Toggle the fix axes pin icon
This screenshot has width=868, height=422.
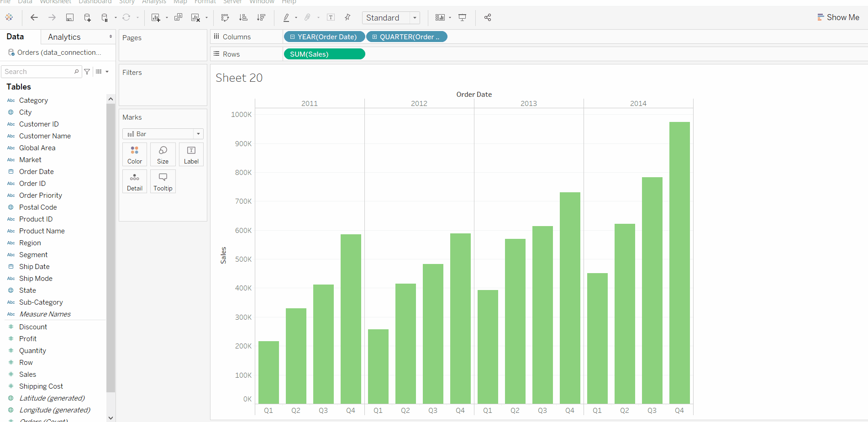[348, 17]
